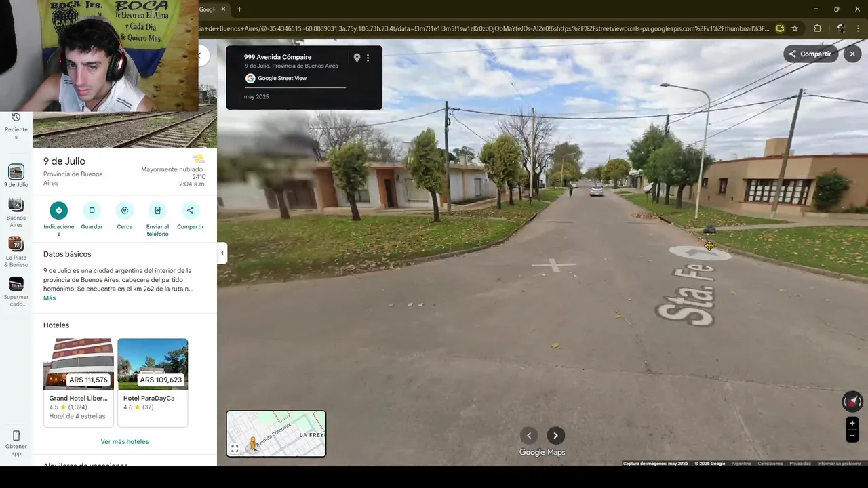Click the ARS 109,623 price tag
868x488 pixels.
[x=161, y=380]
